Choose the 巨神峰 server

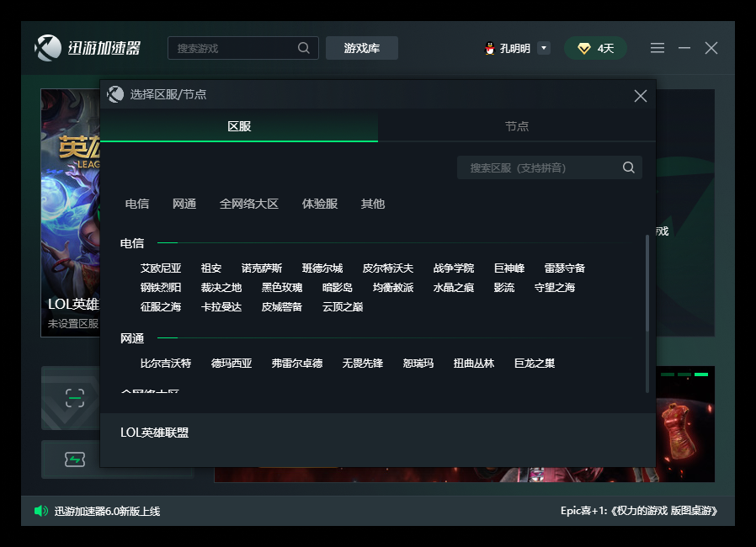(x=509, y=268)
